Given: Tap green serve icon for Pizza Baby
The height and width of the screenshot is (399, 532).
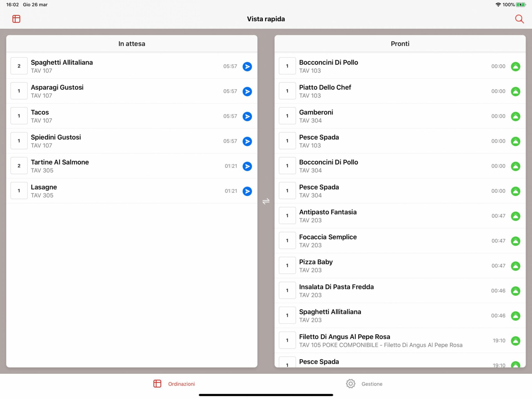Looking at the screenshot, I should (515, 266).
